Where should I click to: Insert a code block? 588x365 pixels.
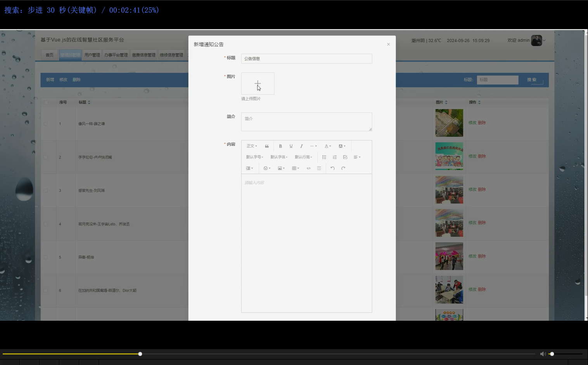308,168
